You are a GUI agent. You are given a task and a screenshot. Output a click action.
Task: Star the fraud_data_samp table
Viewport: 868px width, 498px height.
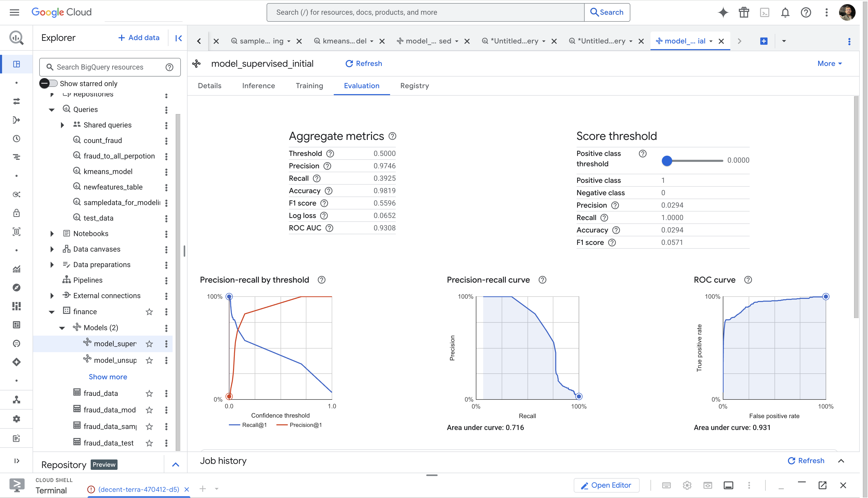click(x=149, y=427)
